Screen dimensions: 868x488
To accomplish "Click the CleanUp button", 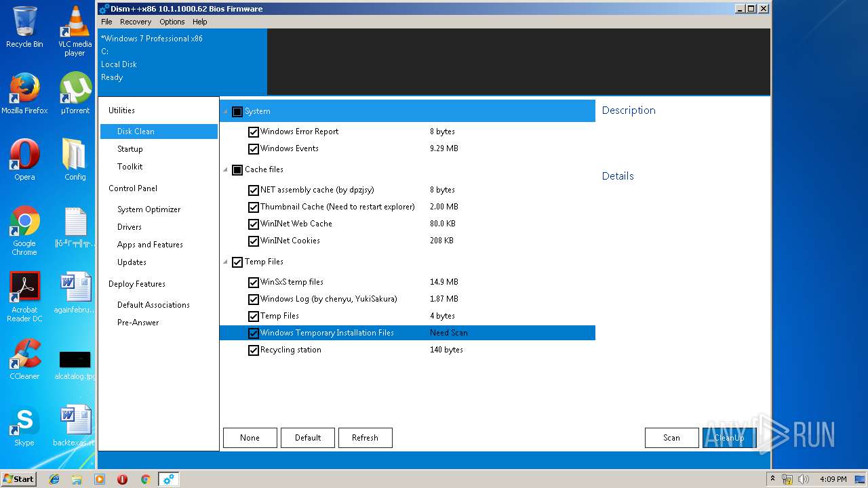I will (730, 438).
